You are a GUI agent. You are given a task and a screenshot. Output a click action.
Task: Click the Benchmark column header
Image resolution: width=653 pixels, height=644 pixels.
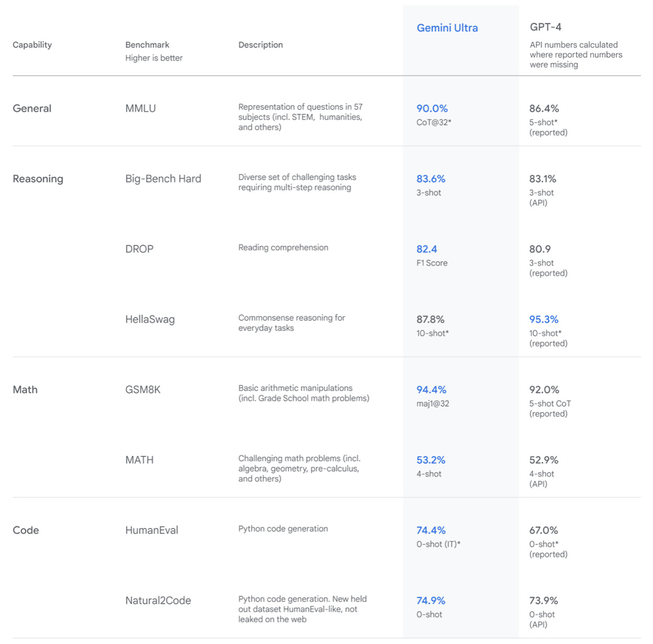(147, 45)
